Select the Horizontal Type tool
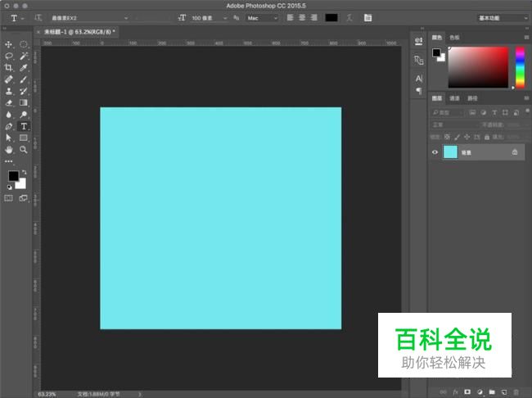532x398 pixels. 24,127
